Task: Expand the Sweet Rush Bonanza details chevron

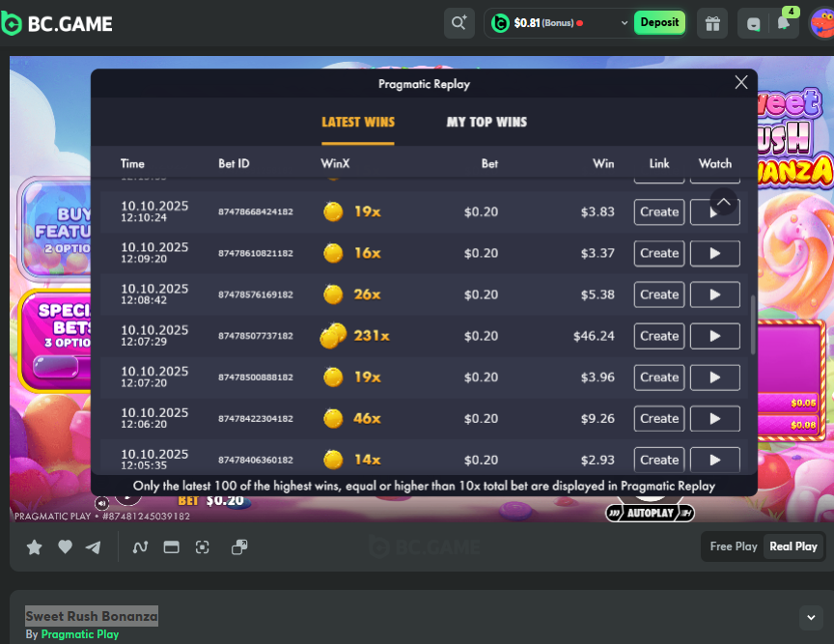Action: point(809,617)
